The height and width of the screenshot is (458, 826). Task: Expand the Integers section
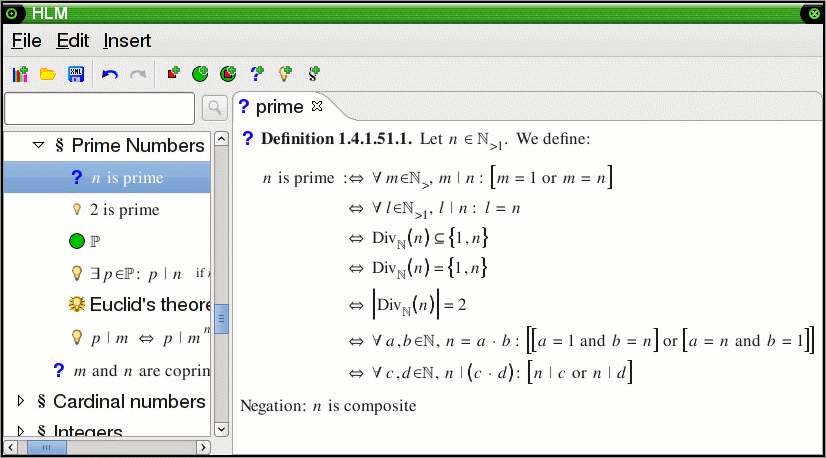(22, 432)
